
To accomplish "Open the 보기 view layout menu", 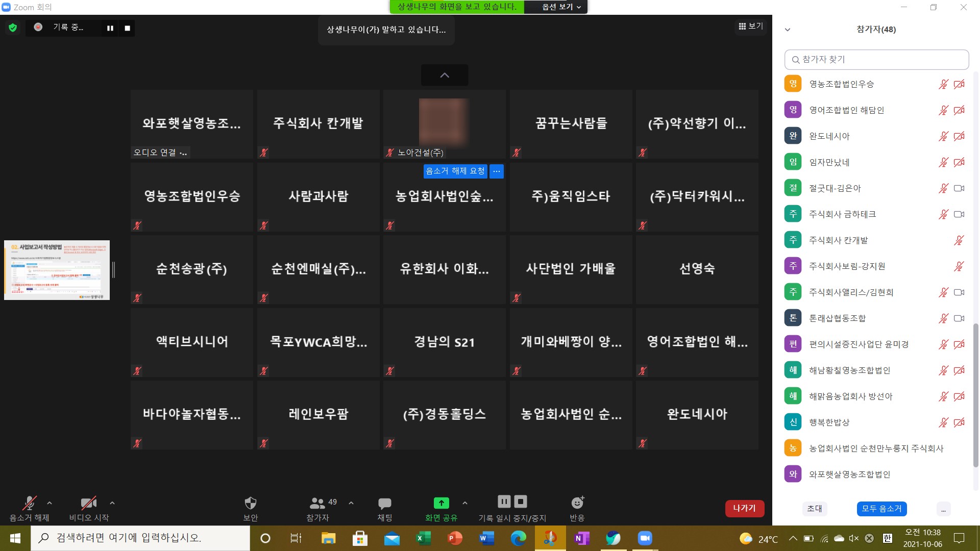I will click(x=751, y=26).
